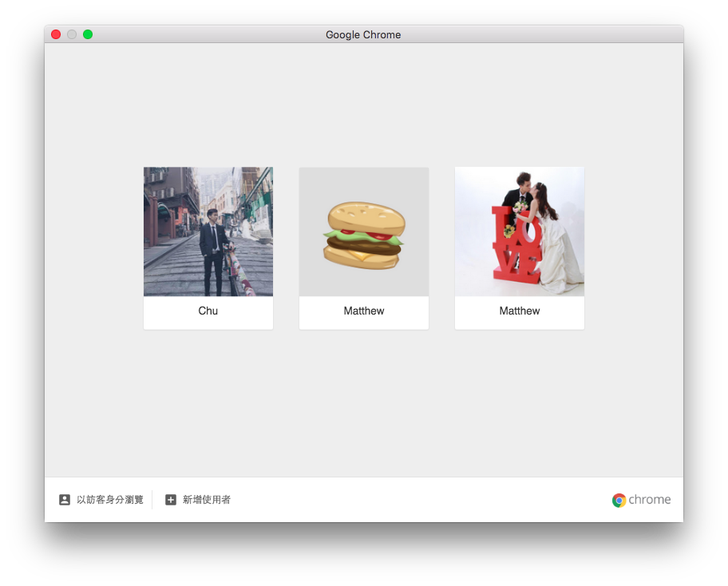Browse as guest via 以訪客身分瀏覽
Image resolution: width=728 pixels, height=586 pixels.
tap(110, 500)
